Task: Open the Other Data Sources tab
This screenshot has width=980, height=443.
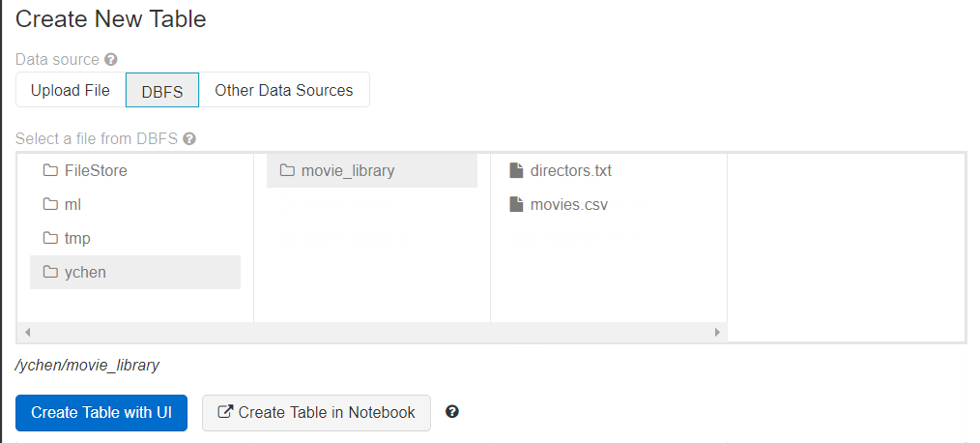Action: point(284,90)
